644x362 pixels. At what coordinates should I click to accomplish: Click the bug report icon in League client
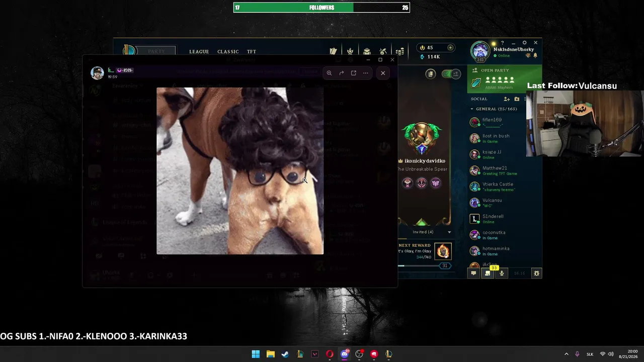(x=536, y=273)
